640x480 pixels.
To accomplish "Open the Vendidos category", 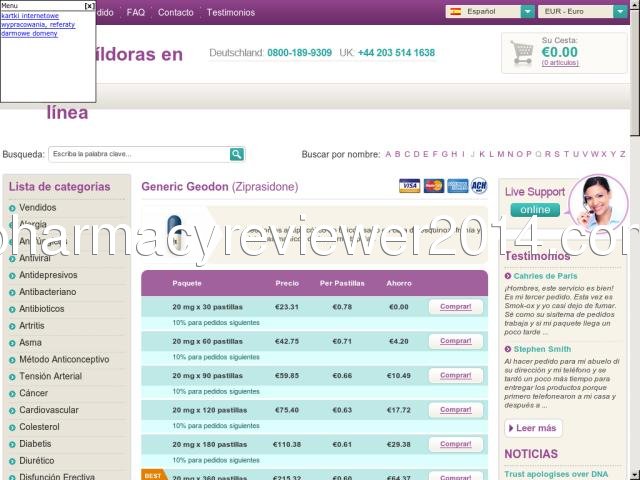I will pos(38,208).
